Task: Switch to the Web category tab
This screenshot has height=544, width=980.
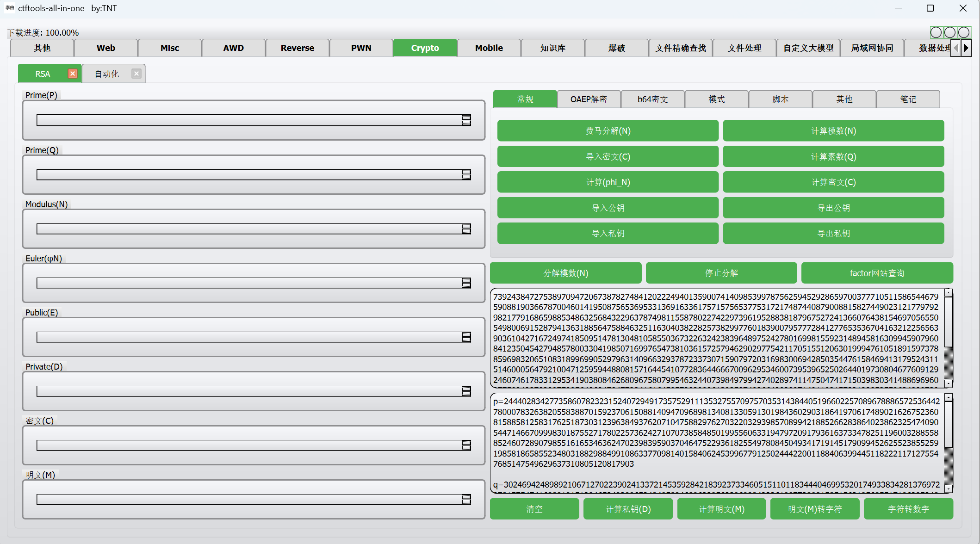Action: (106, 48)
